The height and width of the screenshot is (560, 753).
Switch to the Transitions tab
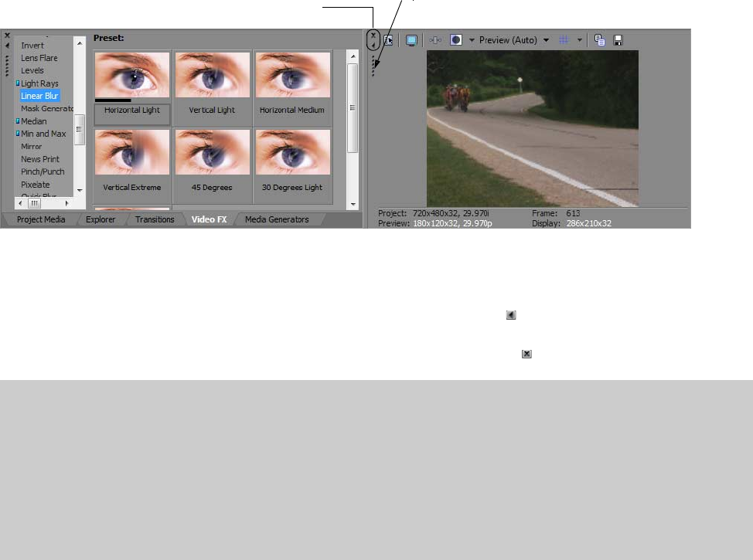click(155, 219)
